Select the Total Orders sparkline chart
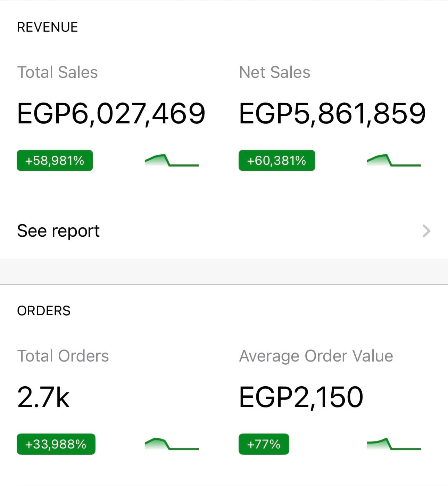Image resolution: width=448 pixels, height=486 pixels. point(172,444)
